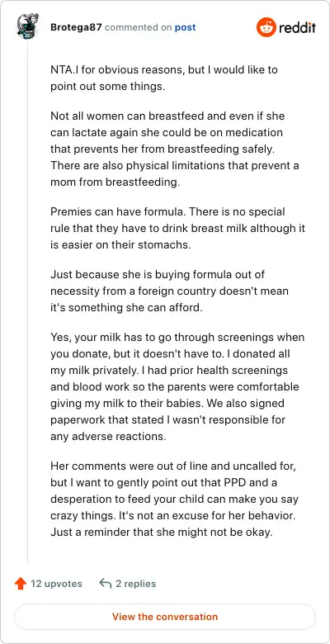Click the "commented on" header text
330x644 pixels.
[138, 27]
